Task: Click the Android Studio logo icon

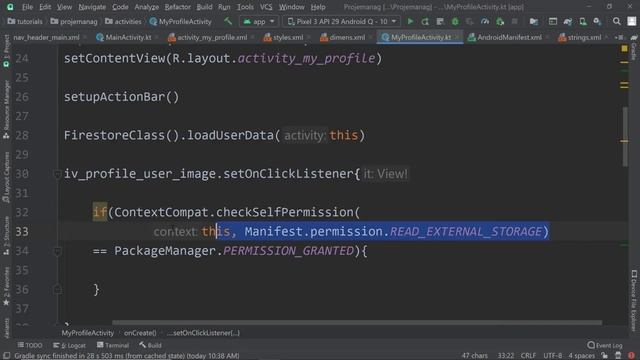Action: pyautogui.click(x=10, y=7)
